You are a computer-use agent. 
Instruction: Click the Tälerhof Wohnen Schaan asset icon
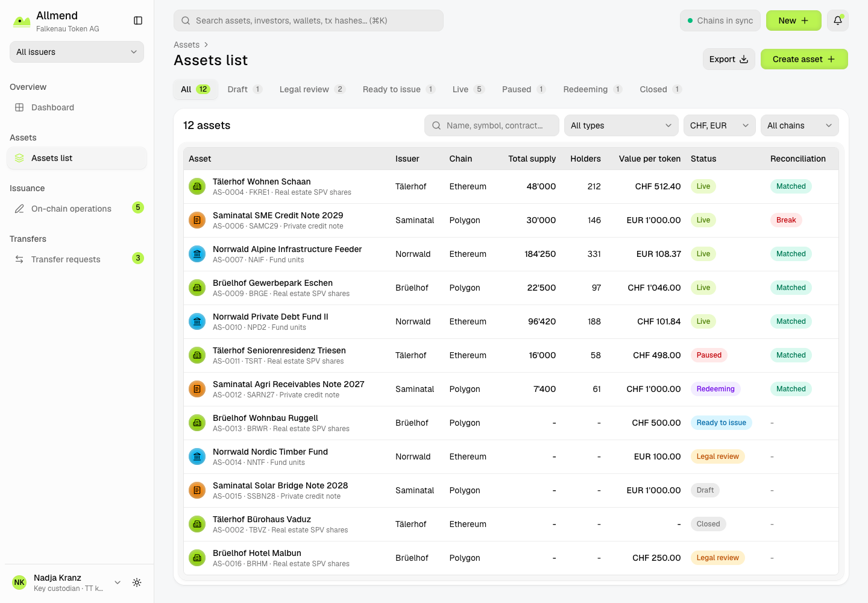tap(197, 186)
